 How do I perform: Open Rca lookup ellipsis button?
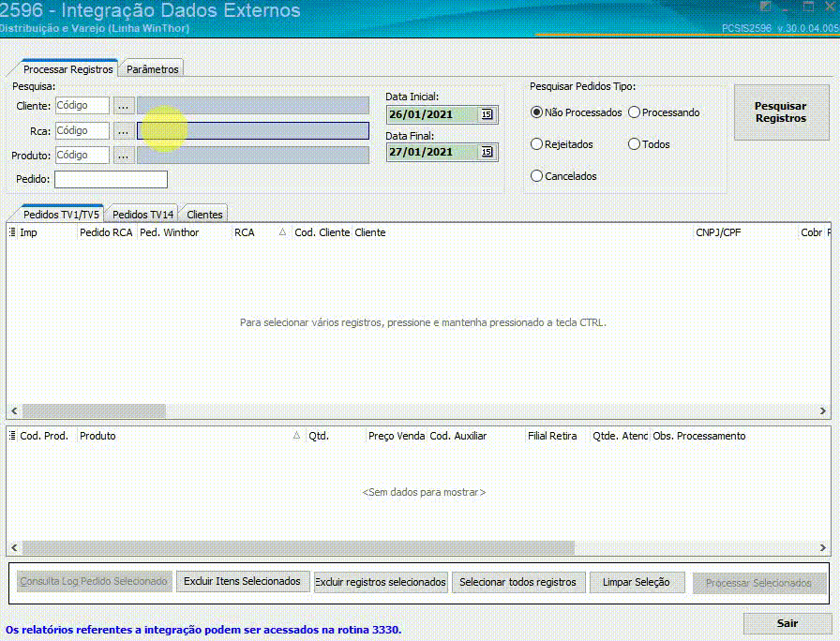[x=123, y=130]
